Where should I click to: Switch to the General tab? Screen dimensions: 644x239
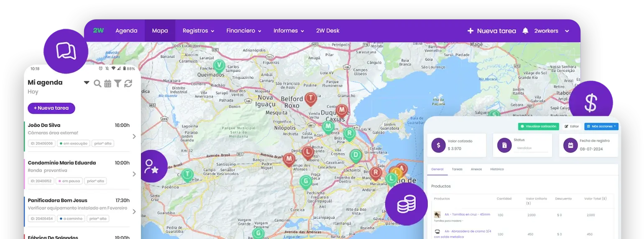[x=437, y=169]
